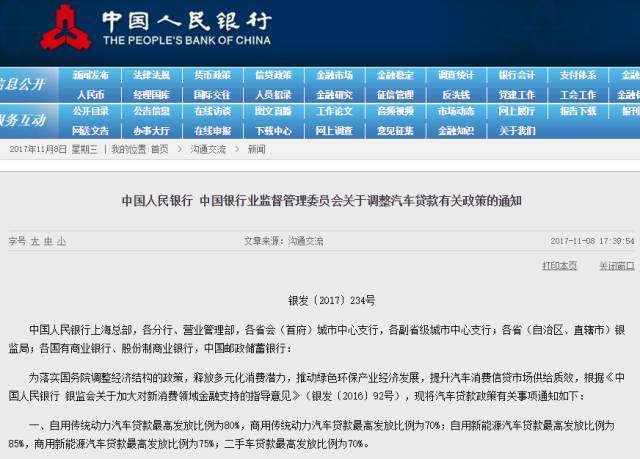Select 工会工作 in the navigation
The height and width of the screenshot is (459, 640).
[578, 95]
